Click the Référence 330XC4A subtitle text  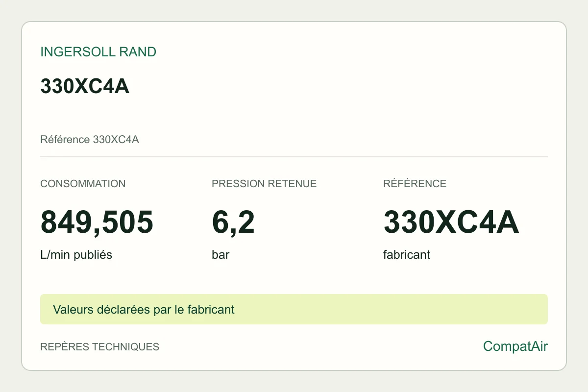coord(90,140)
